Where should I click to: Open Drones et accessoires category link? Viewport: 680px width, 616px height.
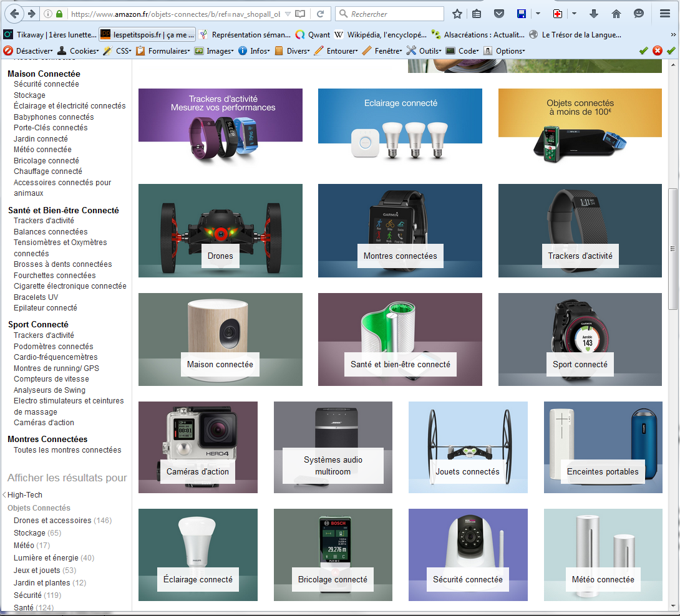(x=52, y=521)
